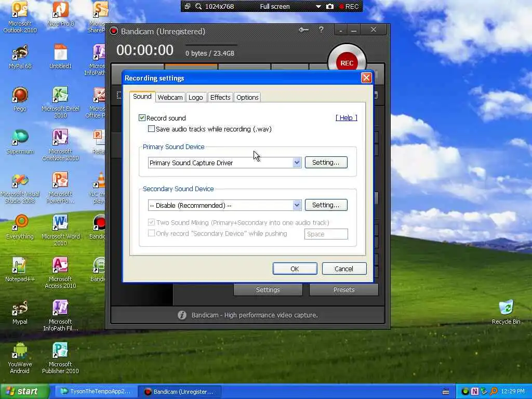
Task: Select Microsoft Publisher 2010 desktop icon
Action: (60, 358)
